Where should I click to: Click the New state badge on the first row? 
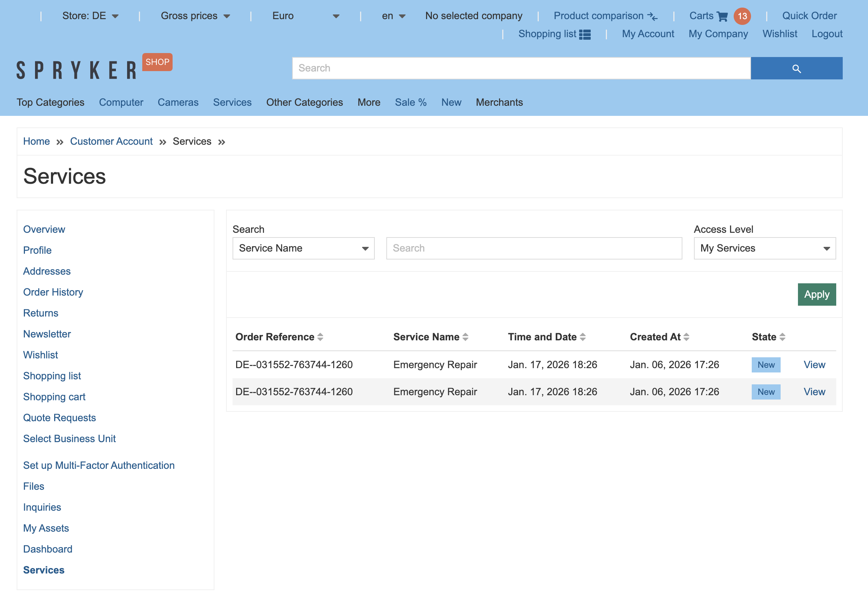pyautogui.click(x=766, y=365)
